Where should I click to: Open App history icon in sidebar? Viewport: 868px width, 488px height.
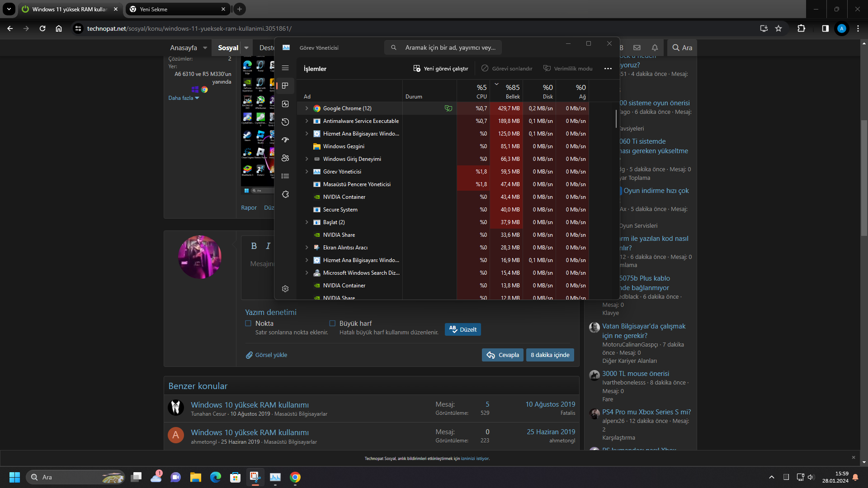pyautogui.click(x=285, y=122)
